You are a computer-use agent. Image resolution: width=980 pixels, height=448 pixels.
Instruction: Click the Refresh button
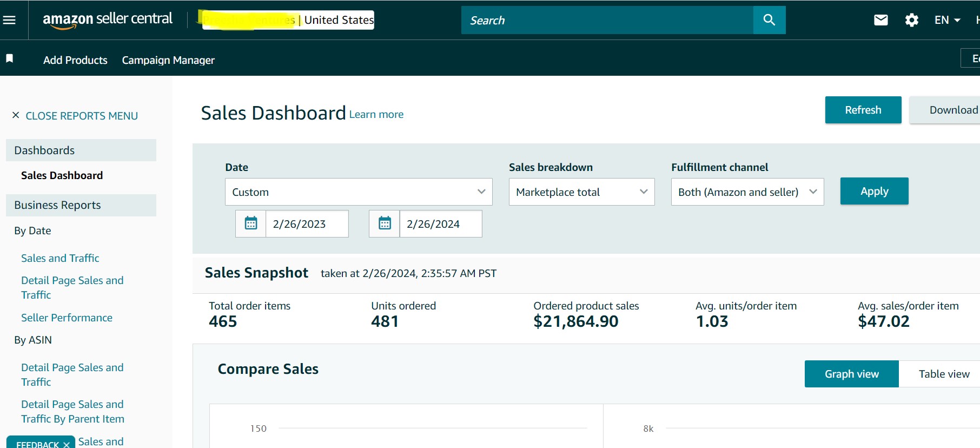pyautogui.click(x=863, y=110)
